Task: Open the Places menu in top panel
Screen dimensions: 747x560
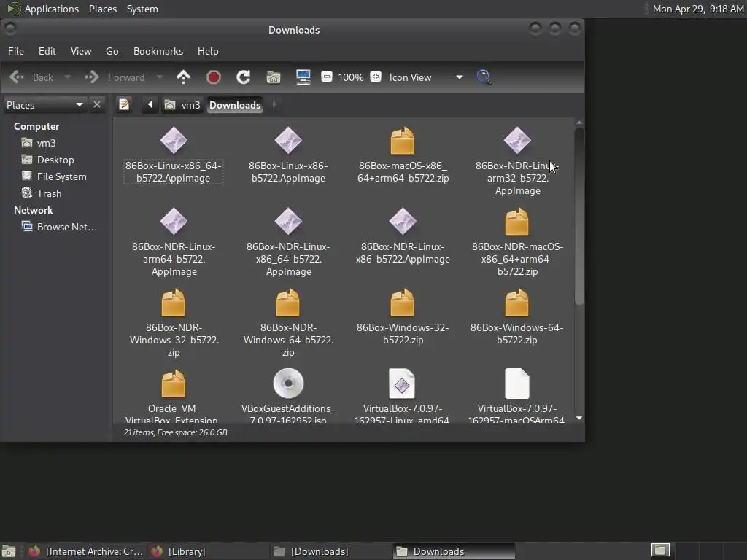Action: (x=102, y=9)
